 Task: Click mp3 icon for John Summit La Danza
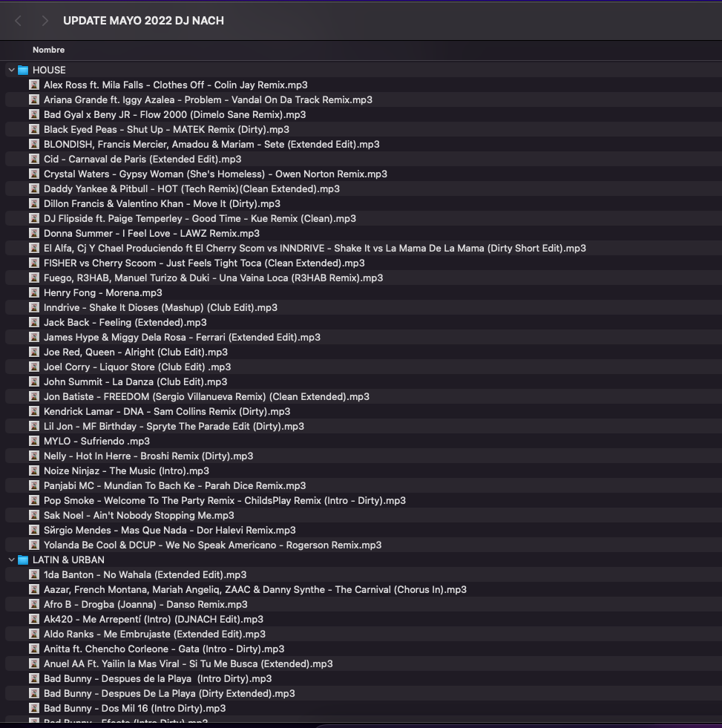(x=34, y=382)
